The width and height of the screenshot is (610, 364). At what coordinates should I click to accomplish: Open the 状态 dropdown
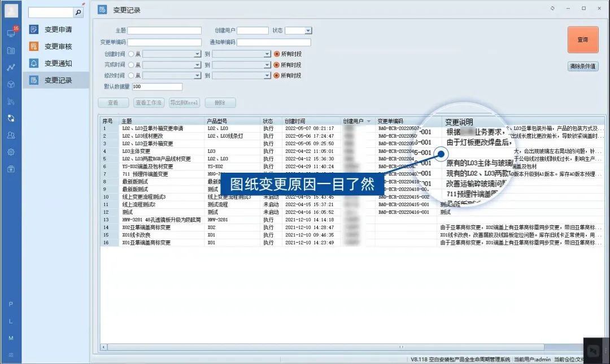(308, 30)
